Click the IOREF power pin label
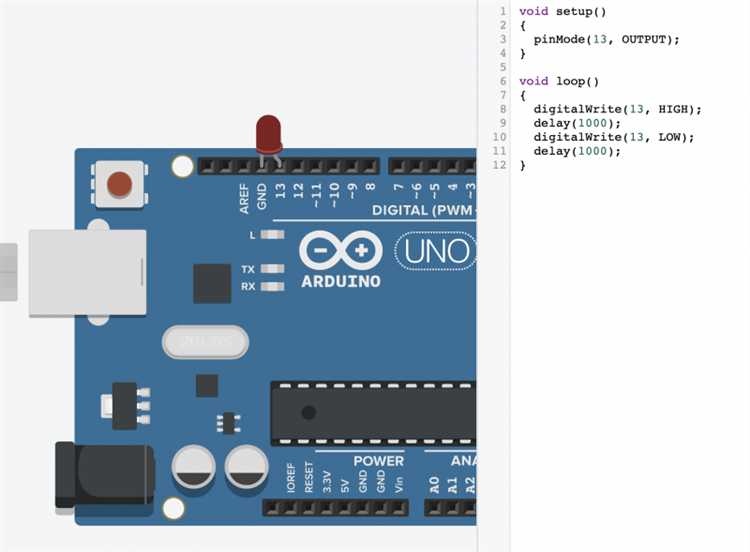The image size is (750, 552). coord(291,477)
